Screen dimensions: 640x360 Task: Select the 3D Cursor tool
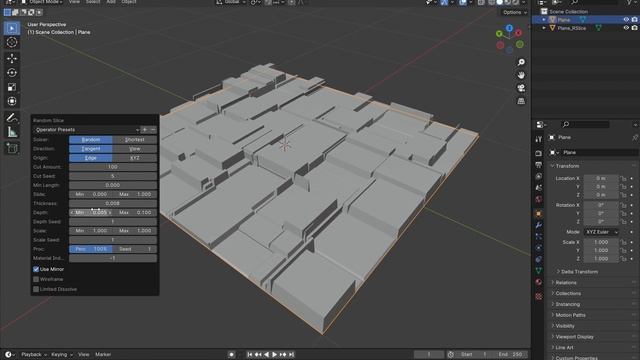tap(12, 42)
